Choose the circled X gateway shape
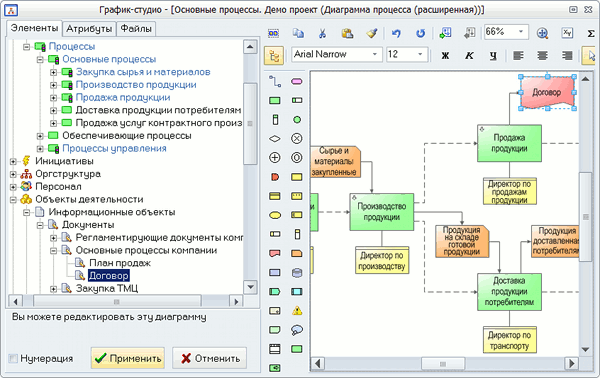This screenshot has width=600, height=378. coord(297,138)
